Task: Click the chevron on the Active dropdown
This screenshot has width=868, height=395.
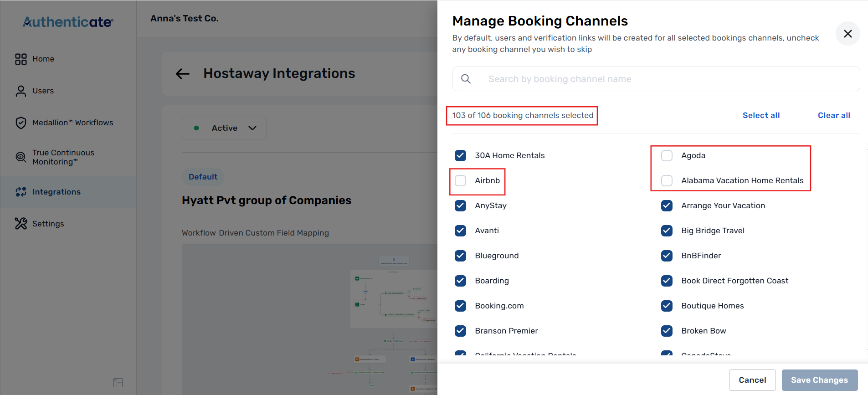Action: coord(252,128)
